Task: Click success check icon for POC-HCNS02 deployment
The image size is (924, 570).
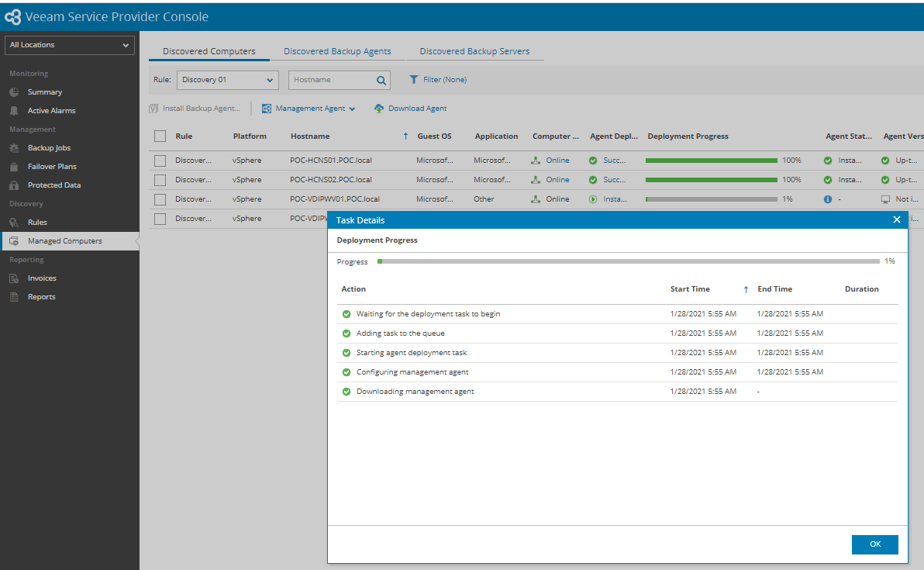Action: coord(593,180)
